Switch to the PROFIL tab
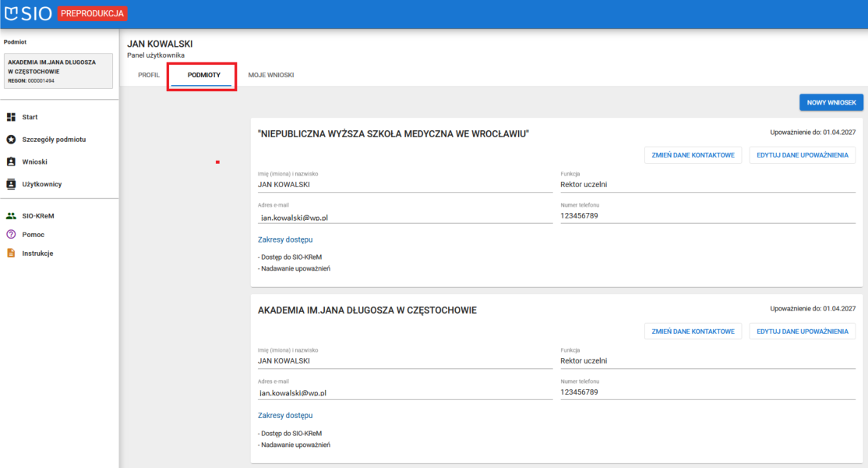Screen dimensions: 868x468 click(x=149, y=75)
